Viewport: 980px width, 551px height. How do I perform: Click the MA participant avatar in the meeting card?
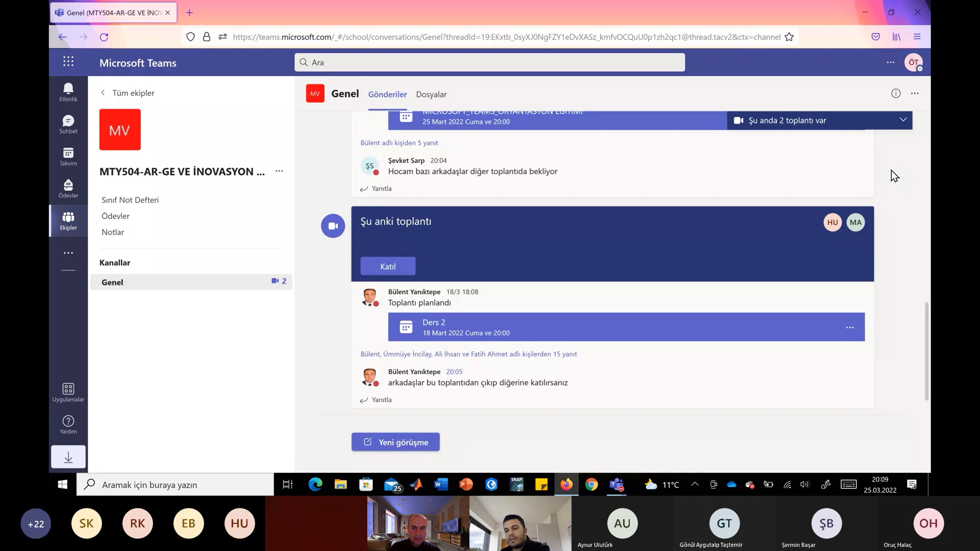(856, 222)
